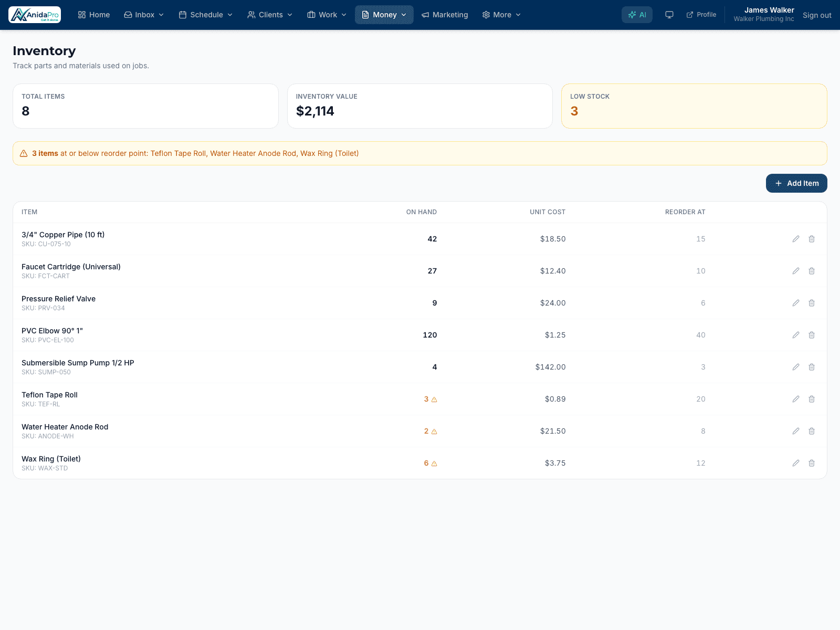Expand the Inbox dropdown menu
Viewport: 840px width, 630px height.
click(x=144, y=15)
